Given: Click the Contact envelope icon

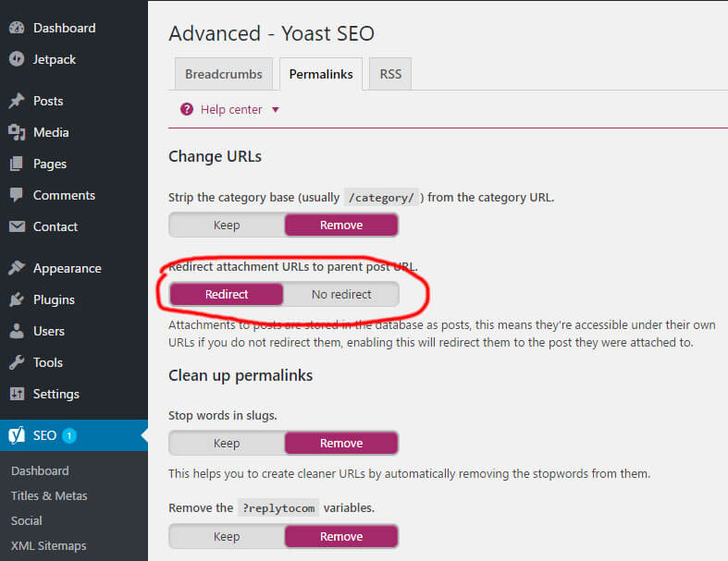Looking at the screenshot, I should [x=17, y=226].
